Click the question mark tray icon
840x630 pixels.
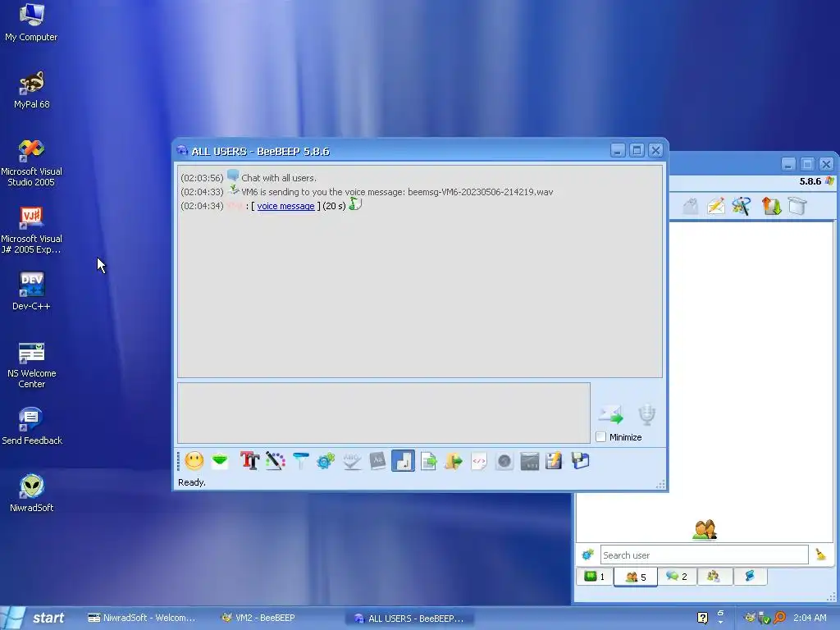coord(702,618)
